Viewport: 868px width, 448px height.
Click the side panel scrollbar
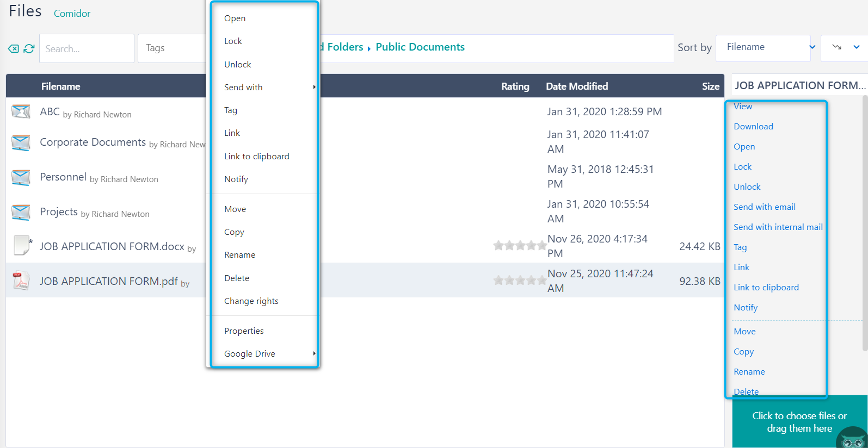click(865, 223)
